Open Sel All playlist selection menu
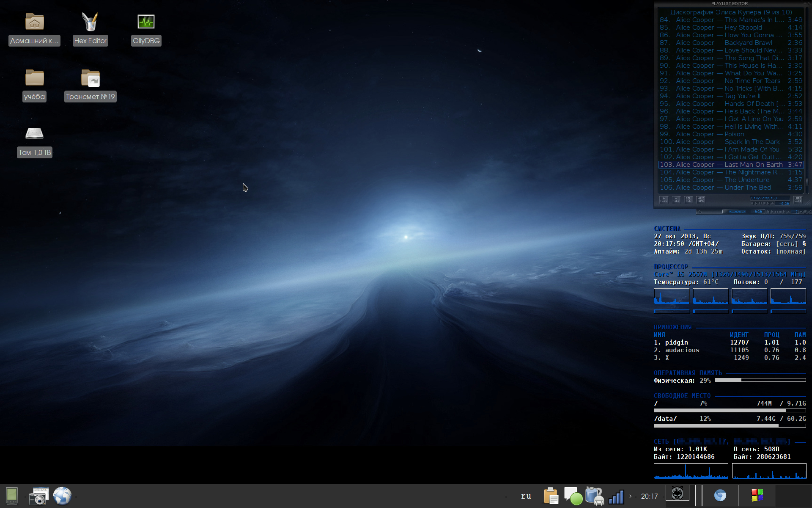The image size is (812, 508). tap(688, 199)
